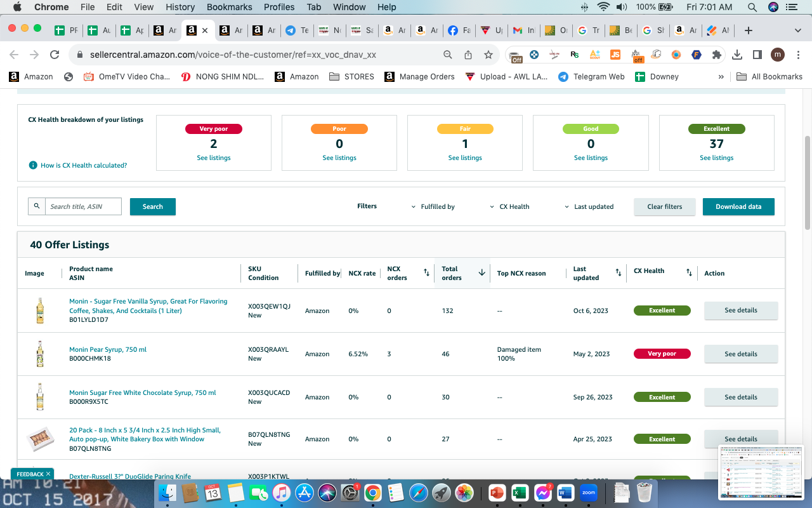The height and width of the screenshot is (508, 812).
Task: See details for Monin Pear Syrup
Action: click(741, 354)
